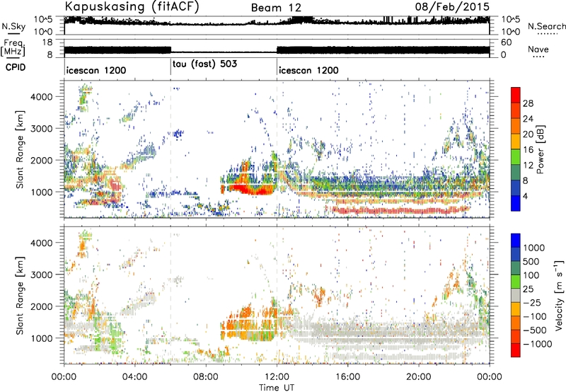Click the right-side '60' Nave axis label
Image resolution: width=566 pixels, height=392 pixels.
click(x=506, y=42)
